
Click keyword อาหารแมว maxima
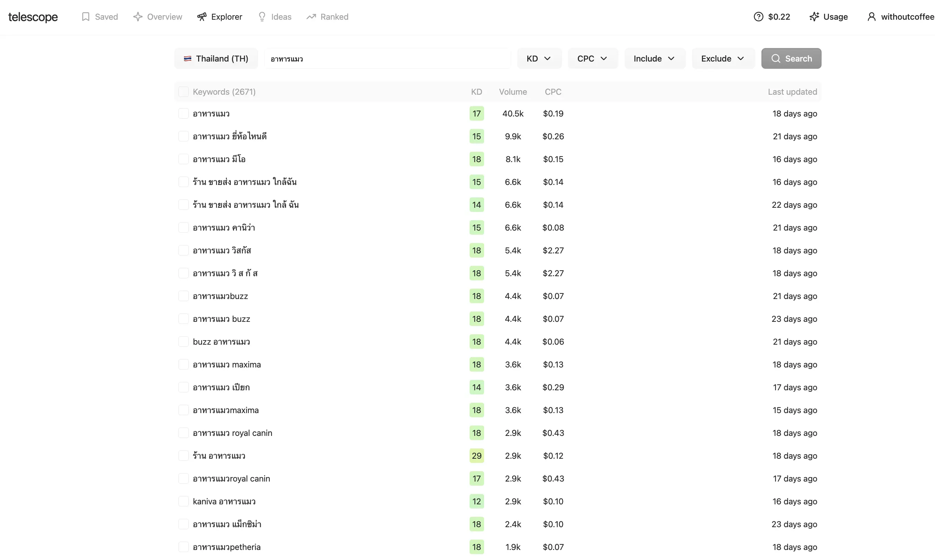pyautogui.click(x=226, y=365)
